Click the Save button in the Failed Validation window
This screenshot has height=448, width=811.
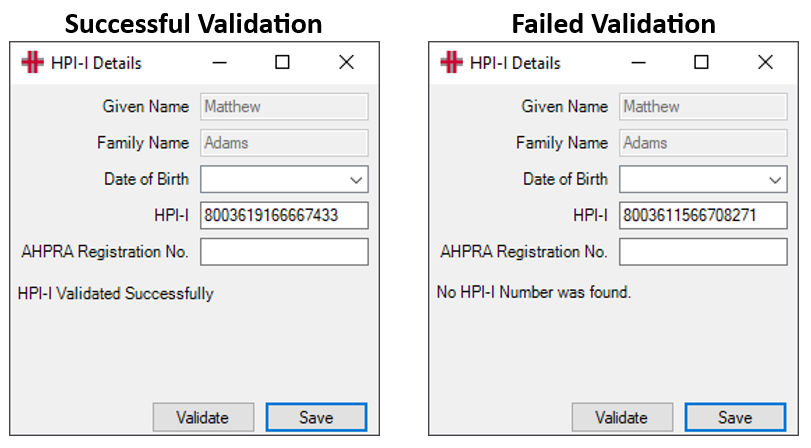(735, 417)
